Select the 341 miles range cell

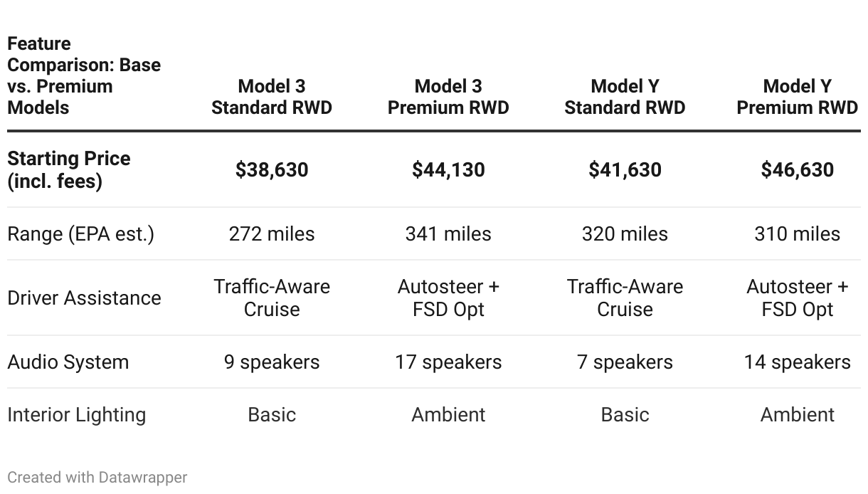[448, 234]
